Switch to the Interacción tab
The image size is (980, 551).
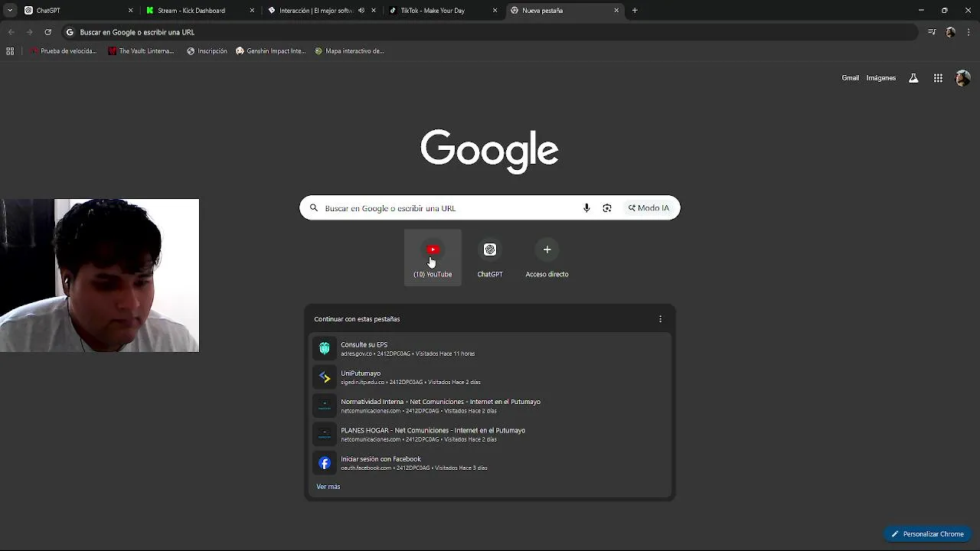(322, 11)
